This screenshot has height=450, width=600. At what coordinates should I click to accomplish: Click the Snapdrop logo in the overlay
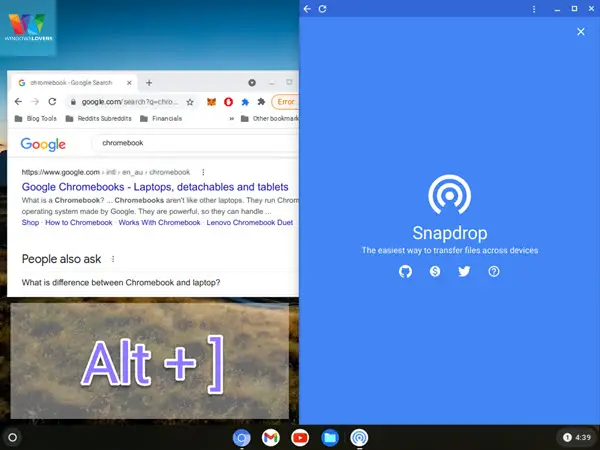click(450, 195)
